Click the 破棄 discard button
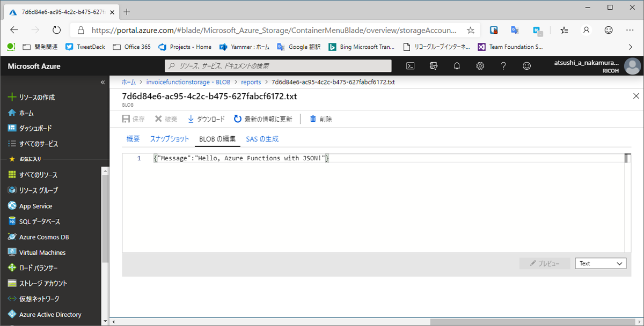The width and height of the screenshot is (644, 326). click(x=166, y=119)
